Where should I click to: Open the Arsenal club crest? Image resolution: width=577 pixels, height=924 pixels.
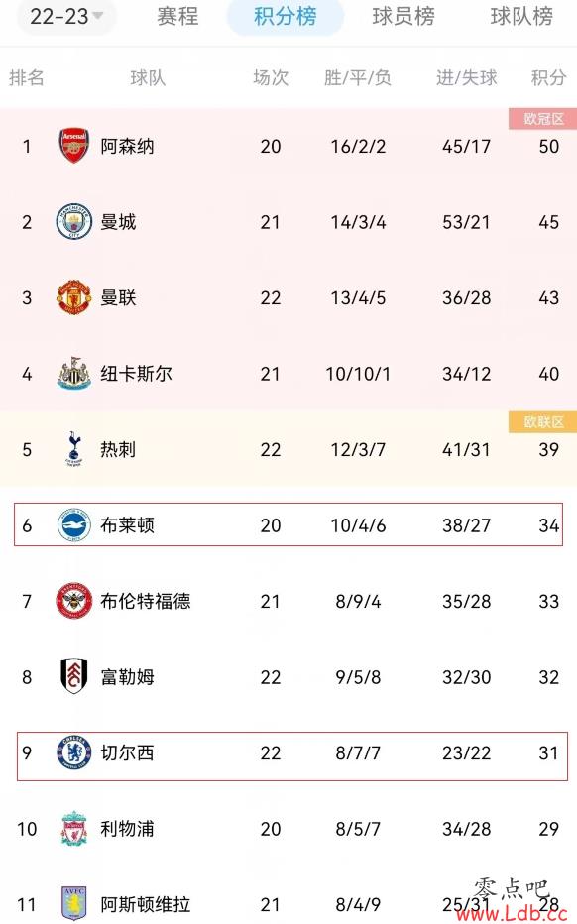[x=73, y=146]
